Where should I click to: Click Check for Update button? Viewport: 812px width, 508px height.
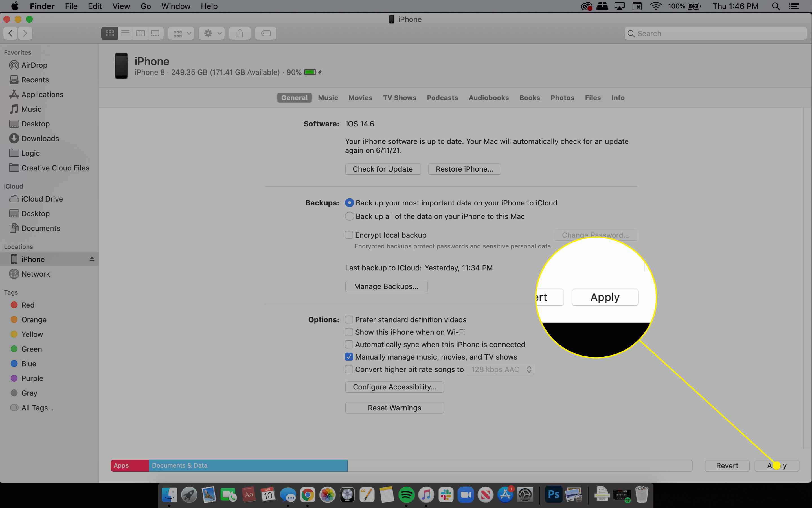383,169
